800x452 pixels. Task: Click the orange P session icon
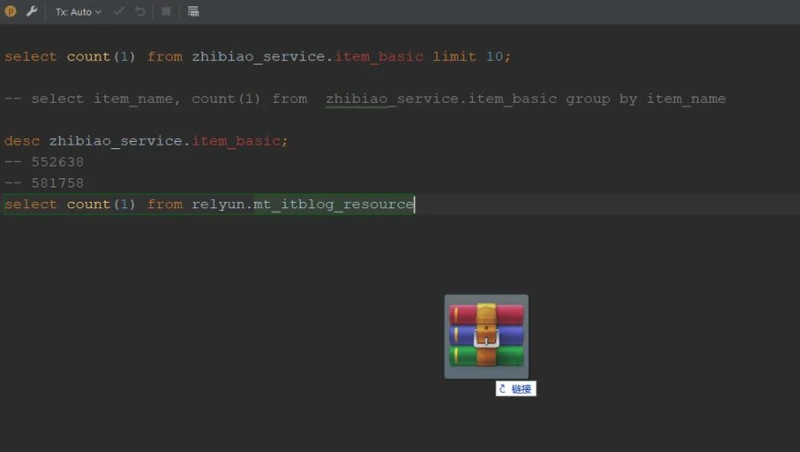coord(11,12)
